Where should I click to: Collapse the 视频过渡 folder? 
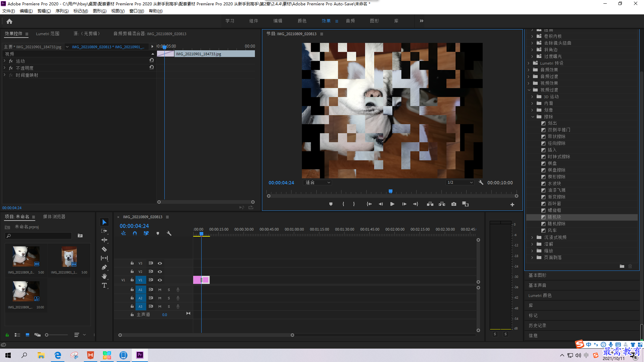(529, 90)
